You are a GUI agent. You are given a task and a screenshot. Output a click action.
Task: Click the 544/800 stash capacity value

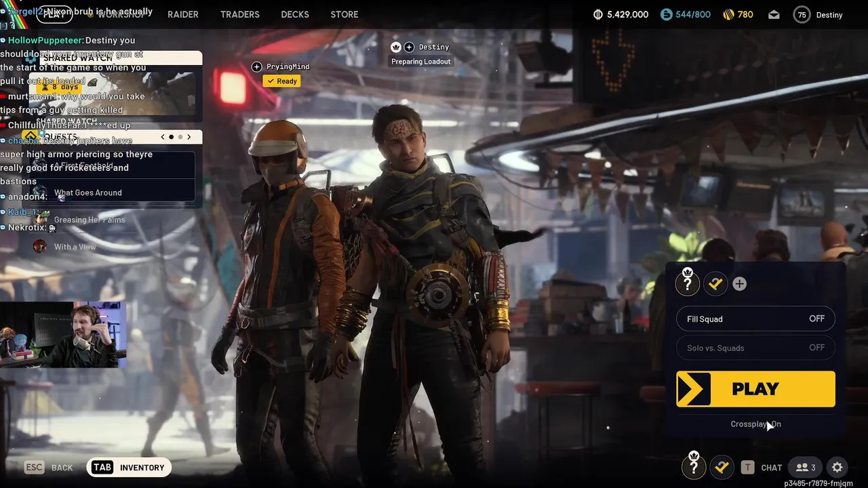(x=692, y=14)
